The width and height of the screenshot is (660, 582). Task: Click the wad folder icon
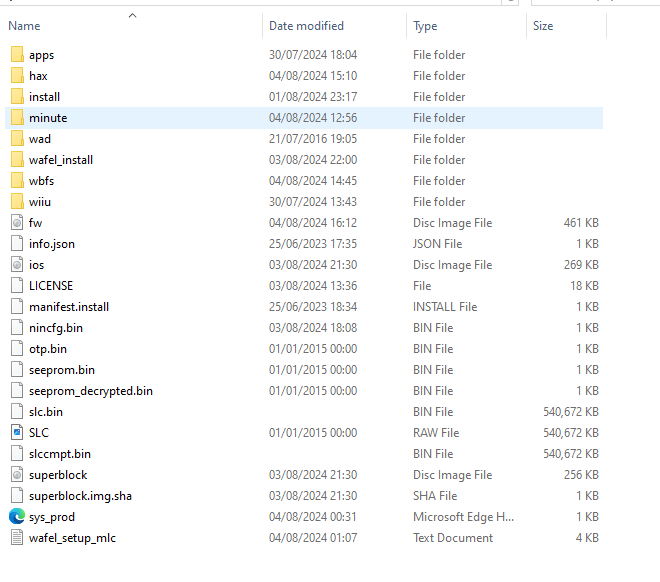pyautogui.click(x=17, y=139)
